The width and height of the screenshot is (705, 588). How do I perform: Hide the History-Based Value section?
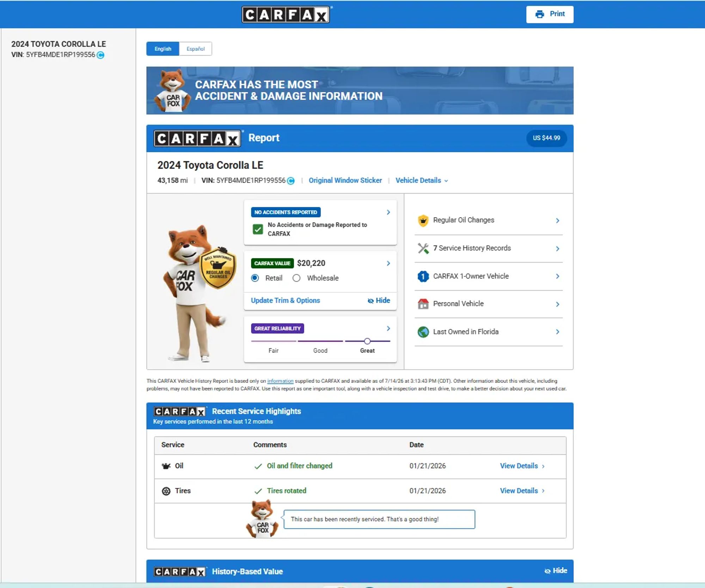click(556, 571)
